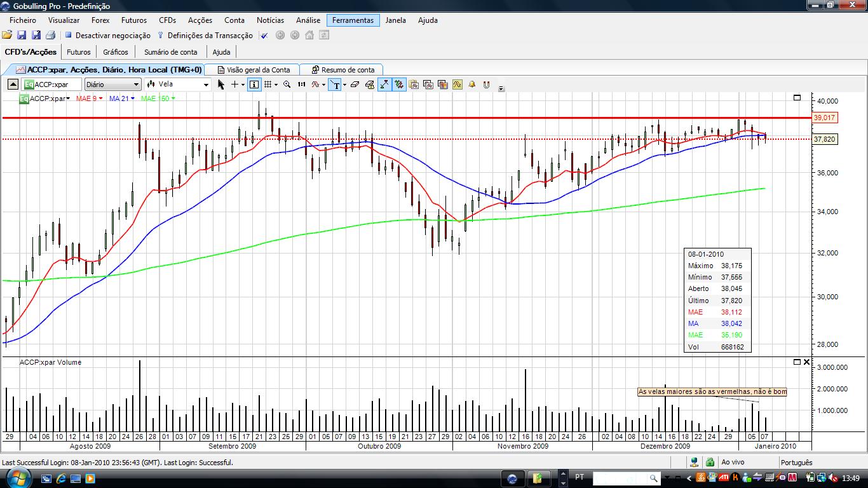868x488 pixels.
Task: Click the printer icon in main toolbar
Action: (x=50, y=36)
